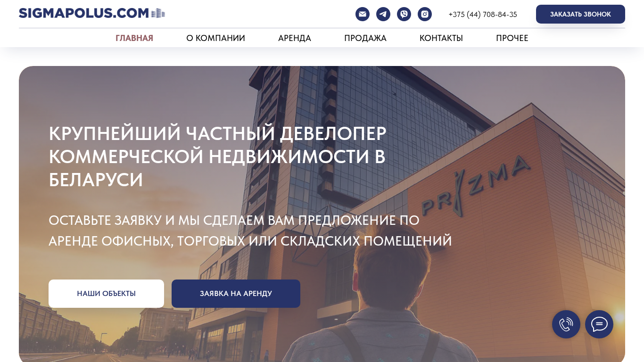Go to the SIGMAPOLUS.COM logo homepage

(92, 13)
